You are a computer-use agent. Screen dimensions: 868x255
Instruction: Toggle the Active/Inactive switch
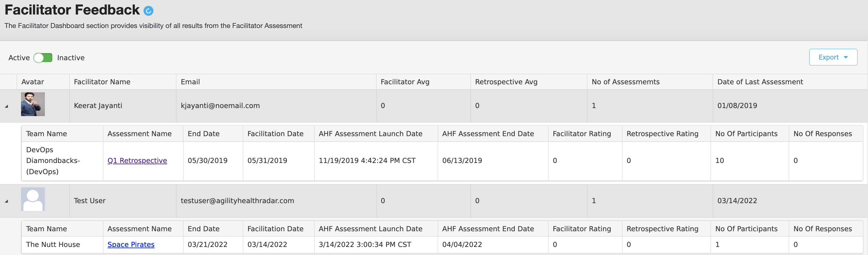43,58
